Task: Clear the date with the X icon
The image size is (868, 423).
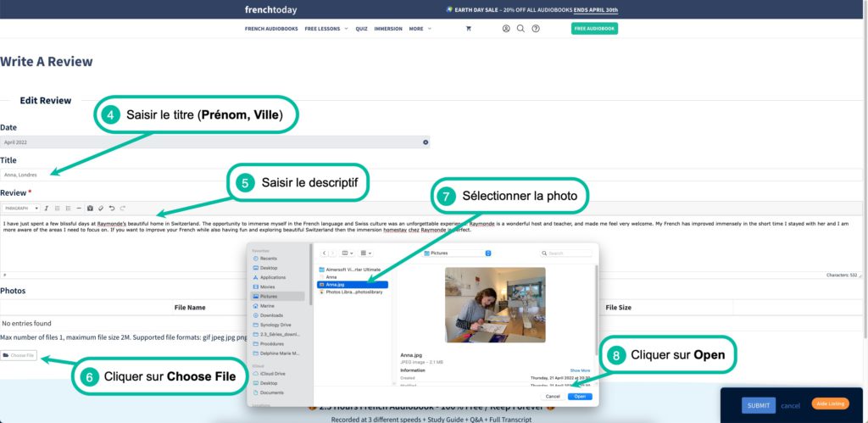Action: coord(426,142)
